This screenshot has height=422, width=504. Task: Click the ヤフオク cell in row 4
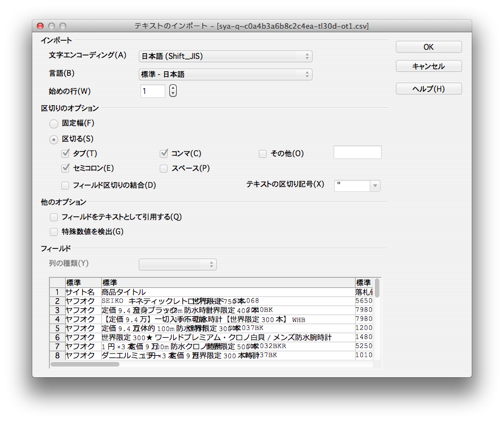(x=83, y=319)
